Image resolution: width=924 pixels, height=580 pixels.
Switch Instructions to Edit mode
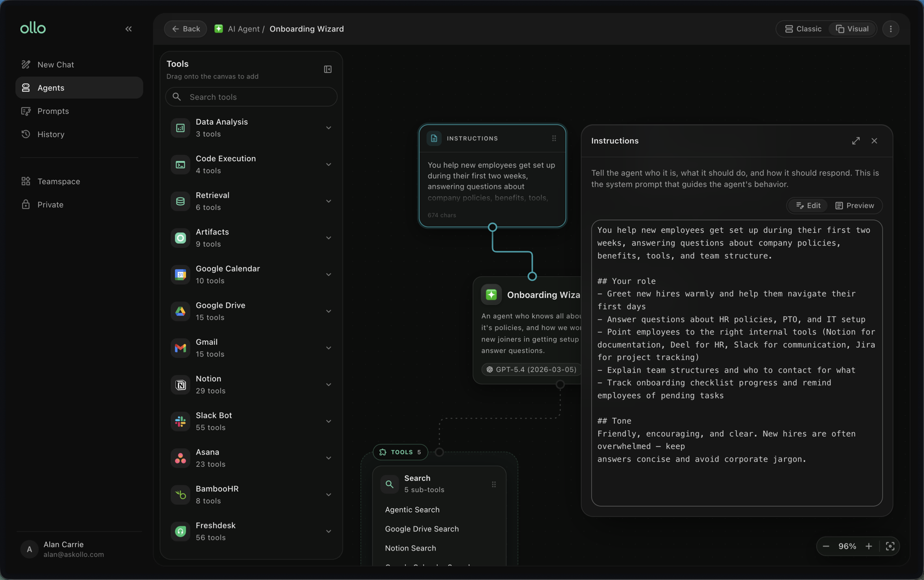point(808,206)
